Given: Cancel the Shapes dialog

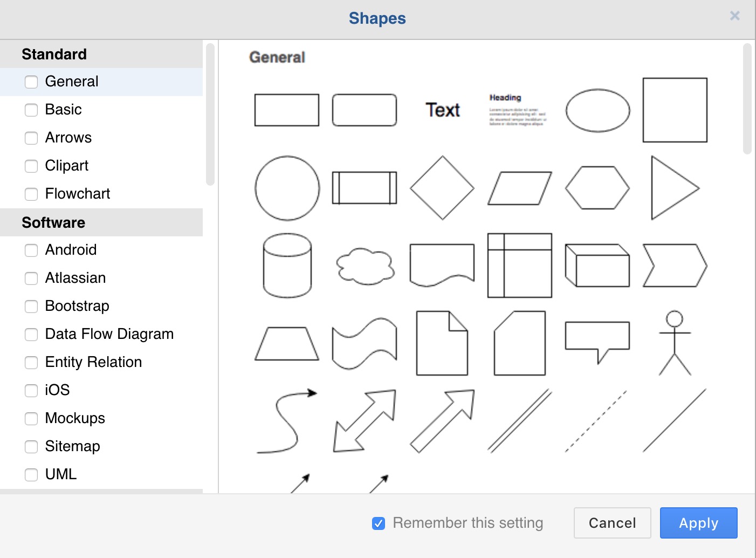Looking at the screenshot, I should coord(612,523).
